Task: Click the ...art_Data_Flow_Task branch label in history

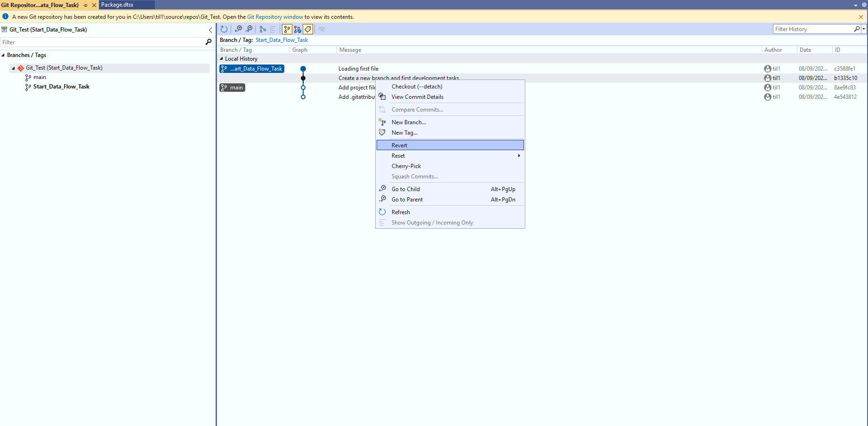Action: (x=252, y=69)
